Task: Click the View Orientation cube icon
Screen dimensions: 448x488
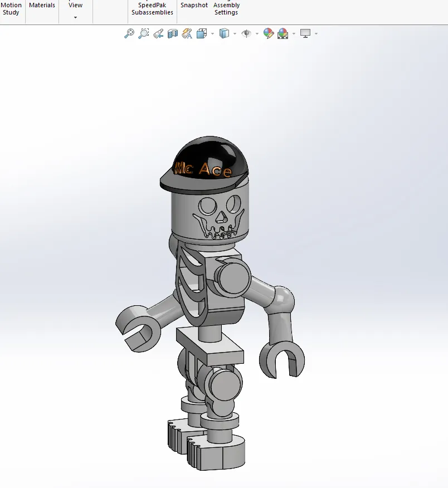Action: 201,33
